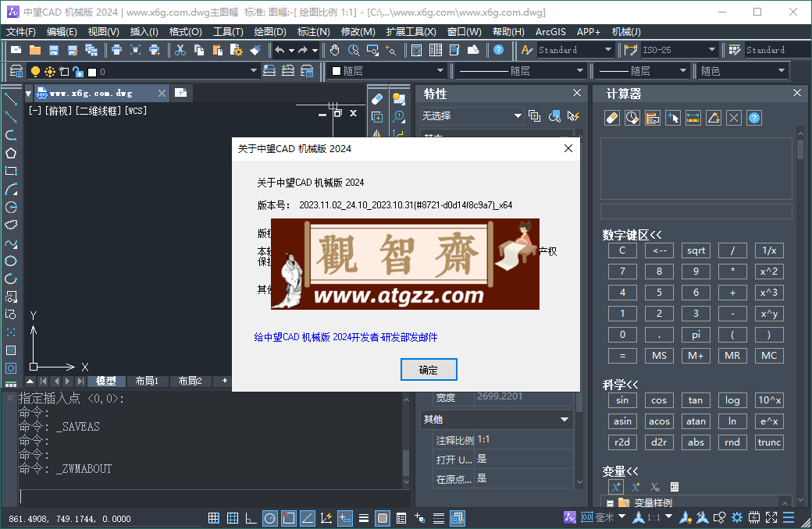Image resolution: width=812 pixels, height=529 pixels.
Task: Click the Zoom Window icon
Action: [372, 50]
